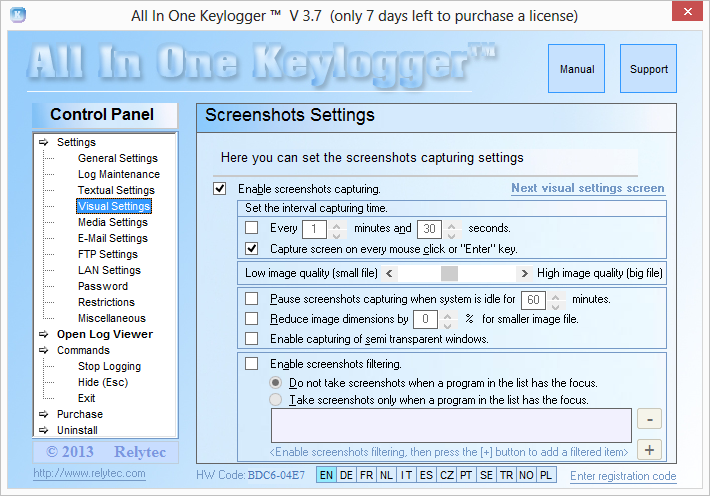This screenshot has width=710, height=496.
Task: Click the filtered programs list box
Action: click(x=451, y=425)
